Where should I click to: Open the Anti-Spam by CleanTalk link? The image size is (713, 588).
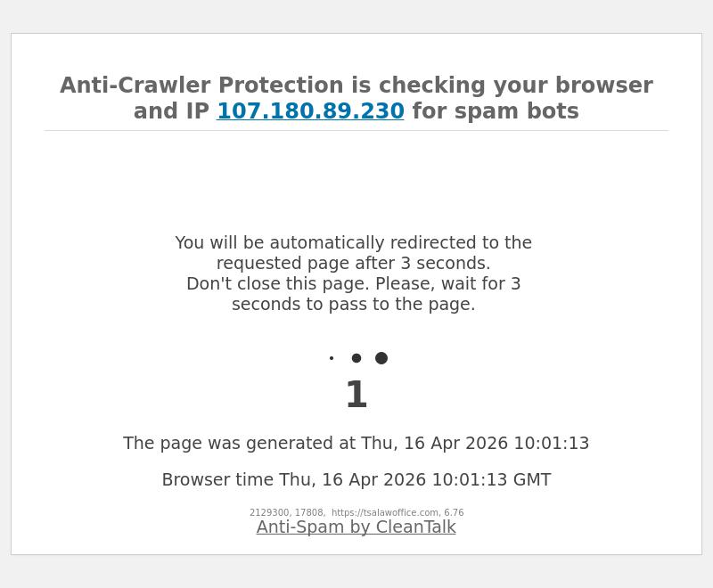click(356, 527)
